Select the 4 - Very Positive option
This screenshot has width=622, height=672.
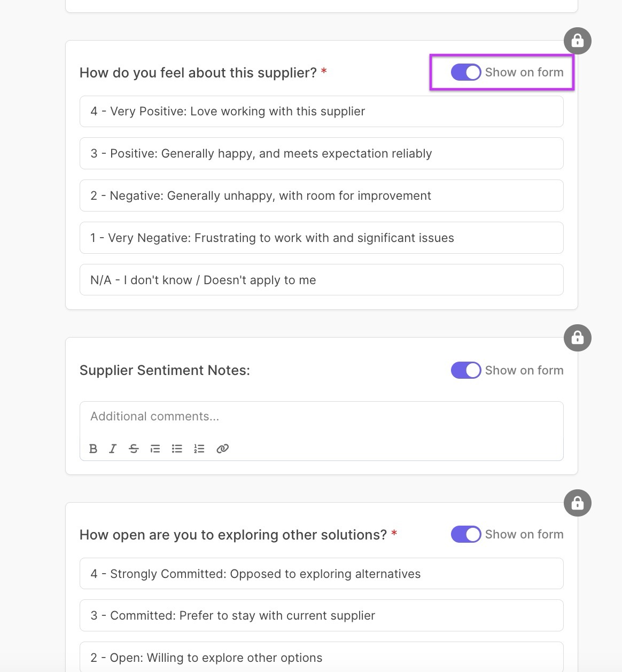pyautogui.click(x=321, y=112)
